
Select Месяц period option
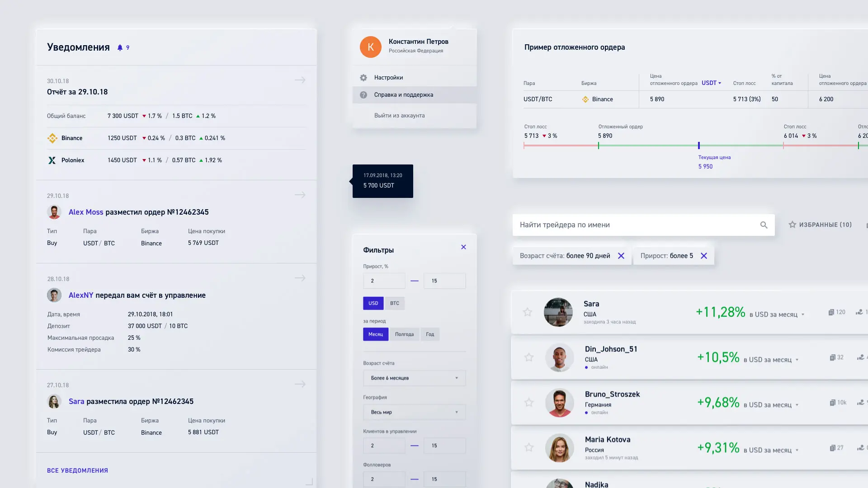click(x=376, y=334)
